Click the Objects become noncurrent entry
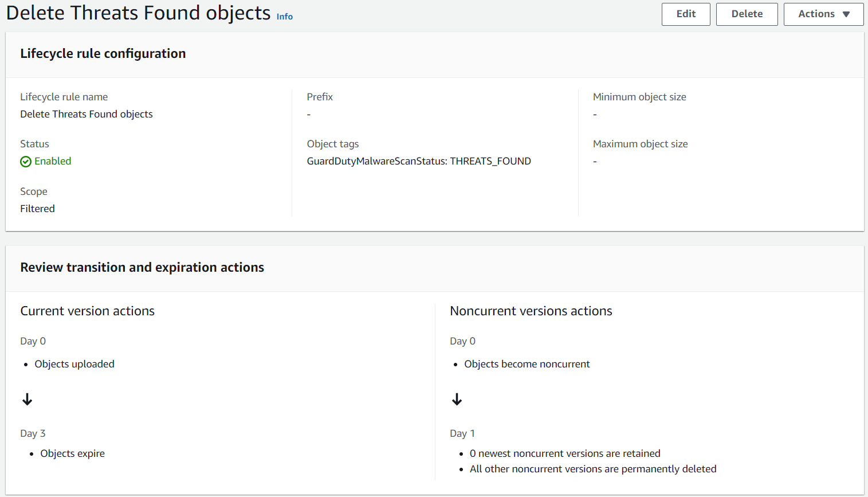The width and height of the screenshot is (868, 497). pyautogui.click(x=527, y=363)
